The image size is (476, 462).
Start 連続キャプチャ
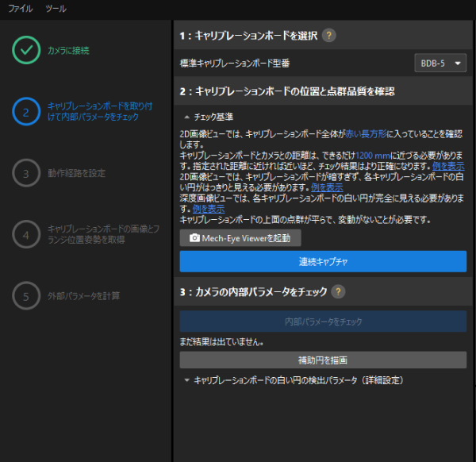323,261
